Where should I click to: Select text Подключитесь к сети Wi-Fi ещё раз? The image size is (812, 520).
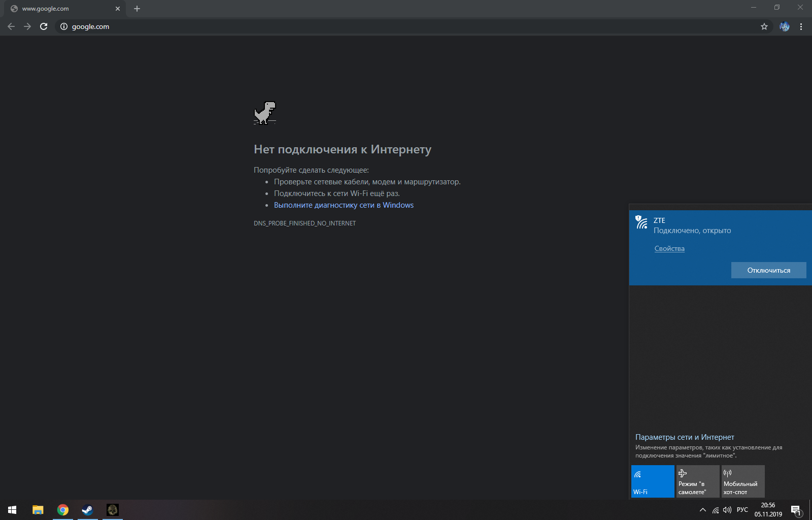point(337,193)
